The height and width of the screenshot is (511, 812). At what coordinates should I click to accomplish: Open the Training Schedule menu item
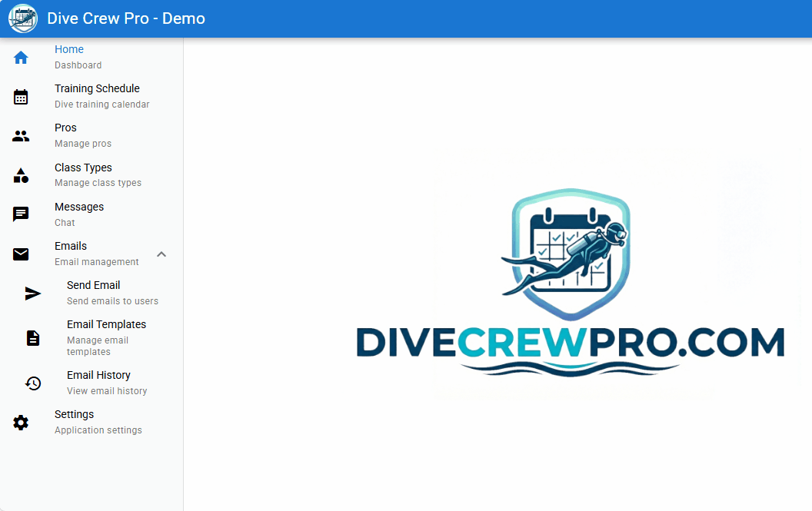pos(92,97)
